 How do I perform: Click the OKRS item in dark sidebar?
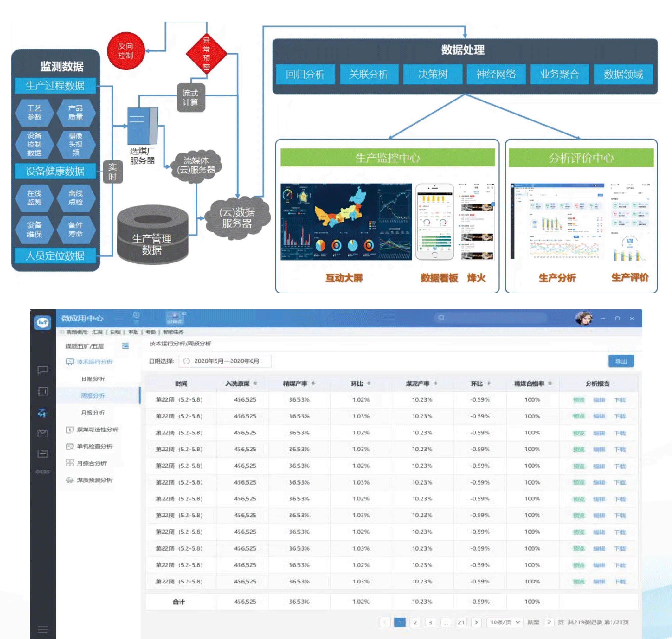pyautogui.click(x=43, y=472)
